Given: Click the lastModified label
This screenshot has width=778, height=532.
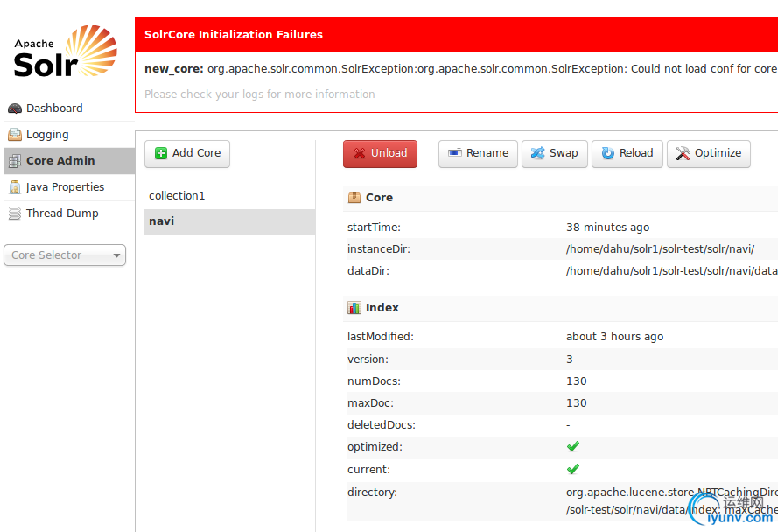Looking at the screenshot, I should pos(381,337).
